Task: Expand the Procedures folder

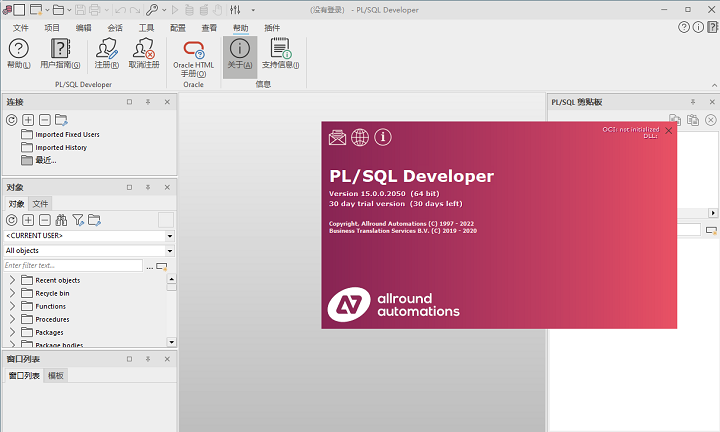Action: point(12,319)
